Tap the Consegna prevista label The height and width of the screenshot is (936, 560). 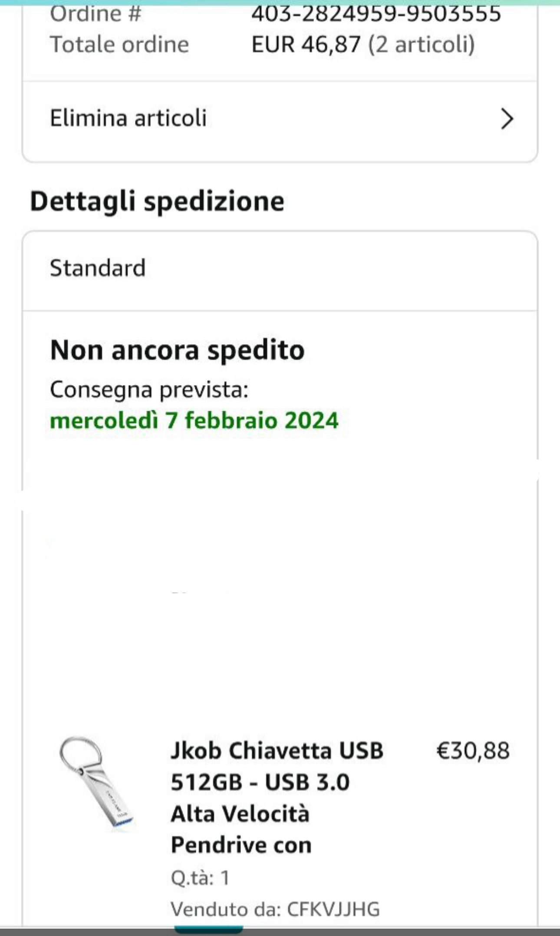(149, 389)
